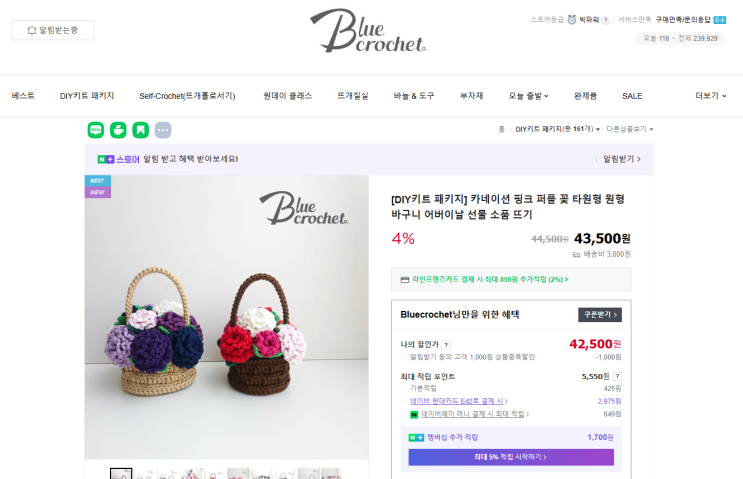Share the product via Naver Blog icon

tap(96, 130)
